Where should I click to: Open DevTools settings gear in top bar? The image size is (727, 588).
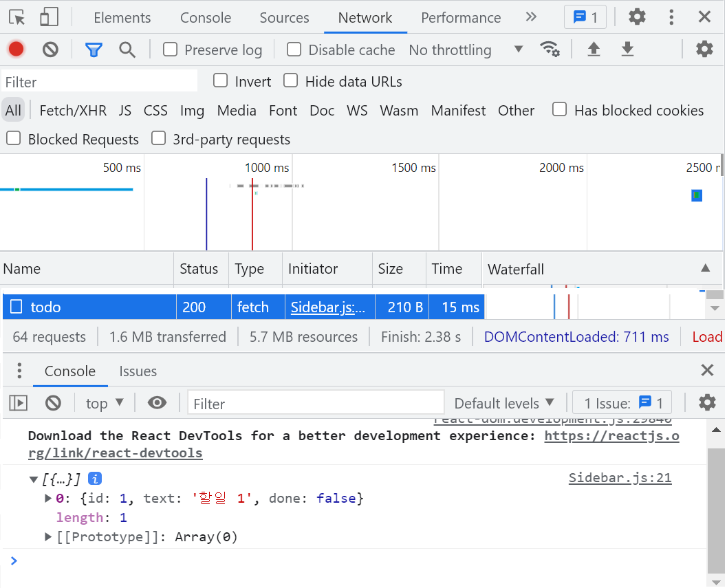[x=637, y=17]
